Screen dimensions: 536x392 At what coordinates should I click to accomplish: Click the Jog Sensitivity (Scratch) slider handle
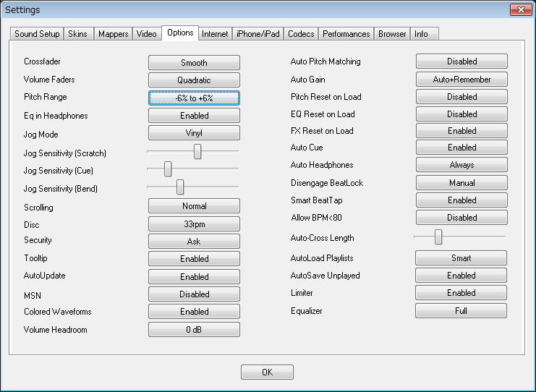(x=197, y=151)
